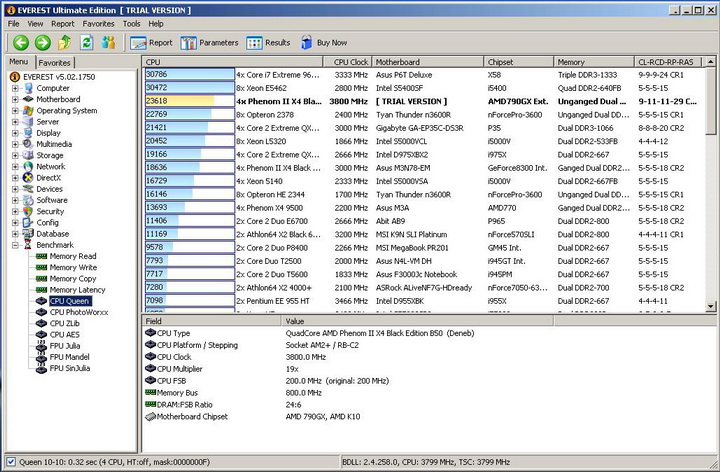
Task: Expand the Display tree node
Action: 15,133
